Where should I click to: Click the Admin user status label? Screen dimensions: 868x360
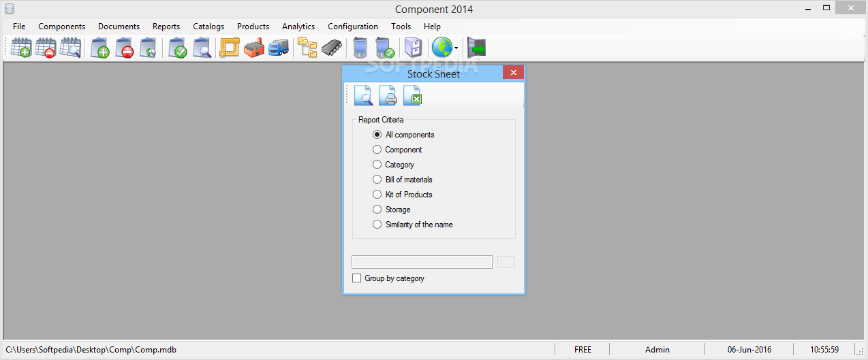(x=657, y=349)
